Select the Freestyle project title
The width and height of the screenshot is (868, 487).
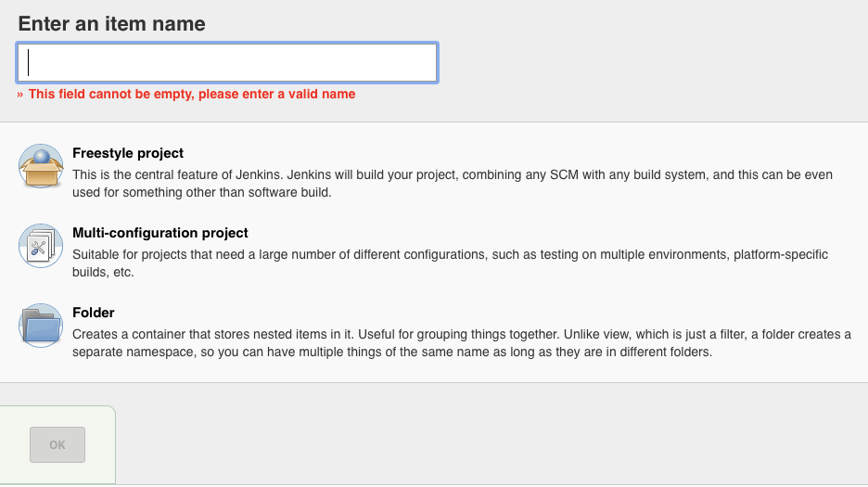[x=128, y=153]
